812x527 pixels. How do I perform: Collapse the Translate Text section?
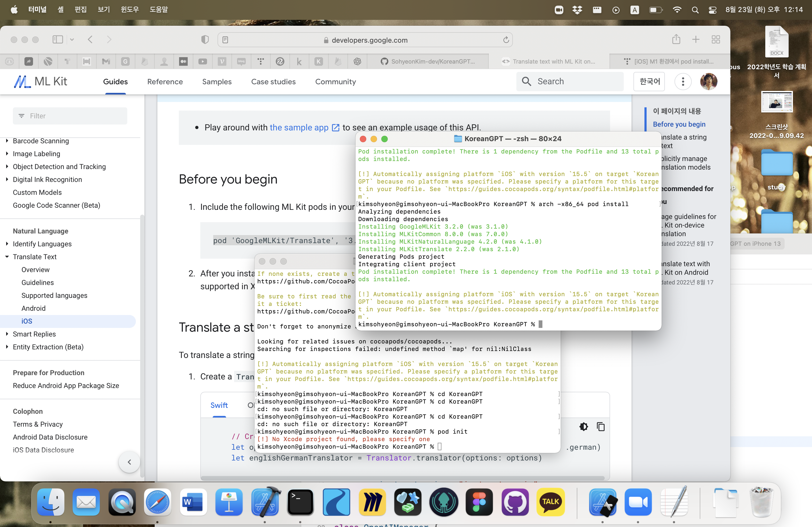[7, 257]
